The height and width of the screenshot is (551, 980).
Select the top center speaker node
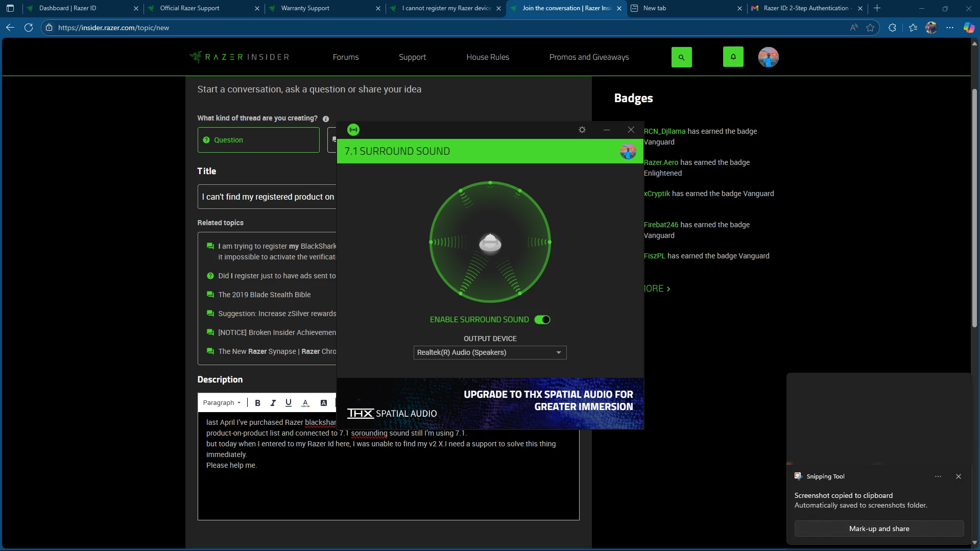point(490,182)
